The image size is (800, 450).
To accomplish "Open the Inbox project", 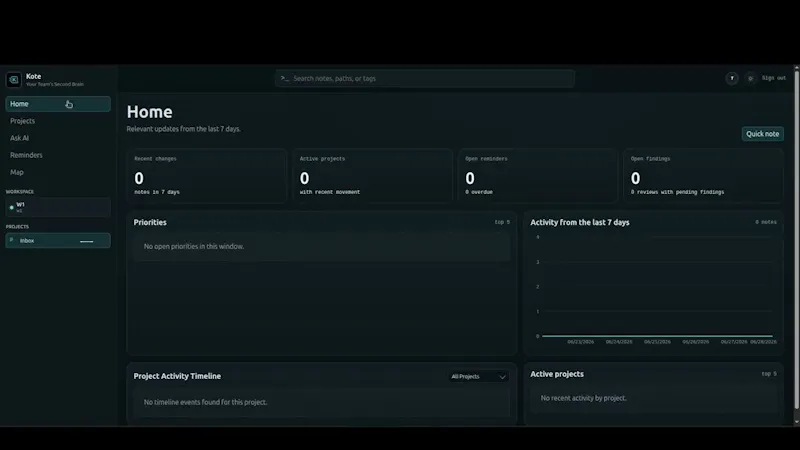I will point(58,240).
